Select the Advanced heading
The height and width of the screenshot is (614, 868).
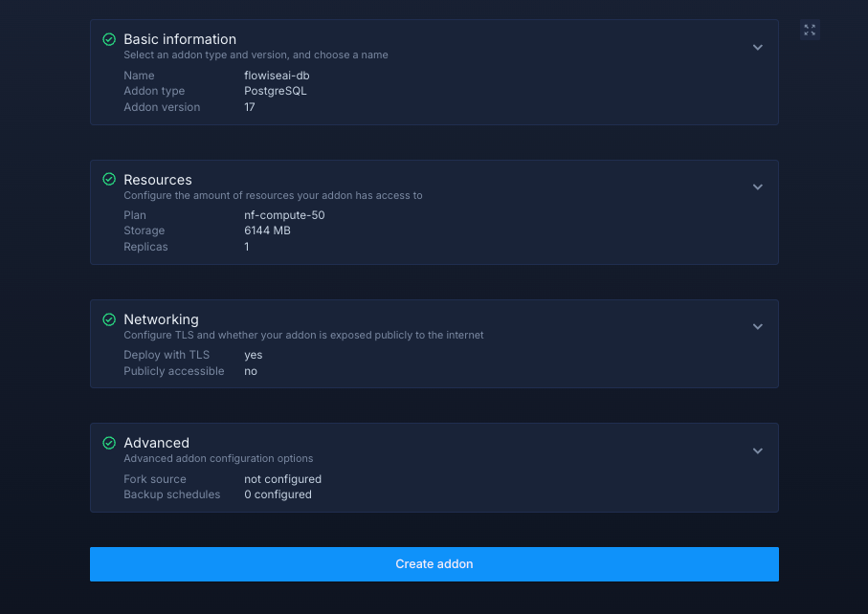(x=156, y=443)
